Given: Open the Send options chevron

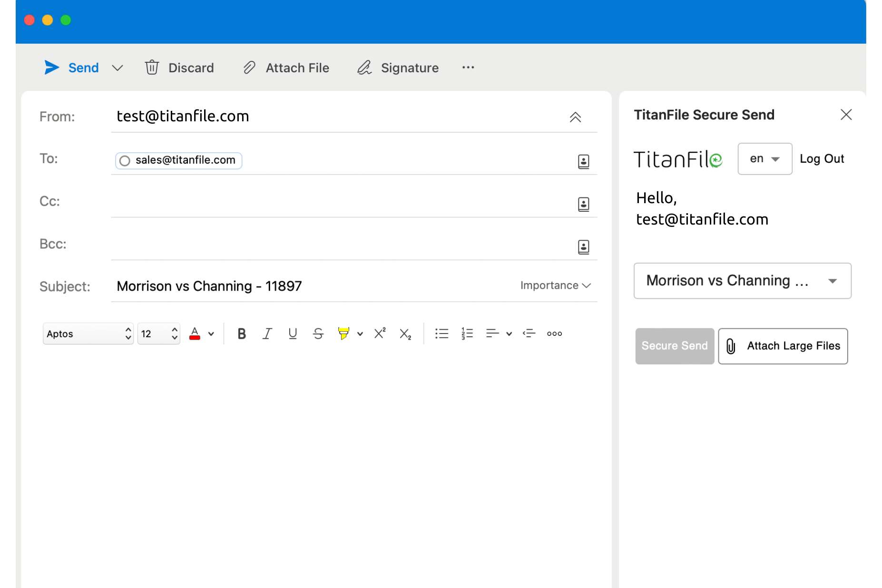Looking at the screenshot, I should (x=118, y=68).
